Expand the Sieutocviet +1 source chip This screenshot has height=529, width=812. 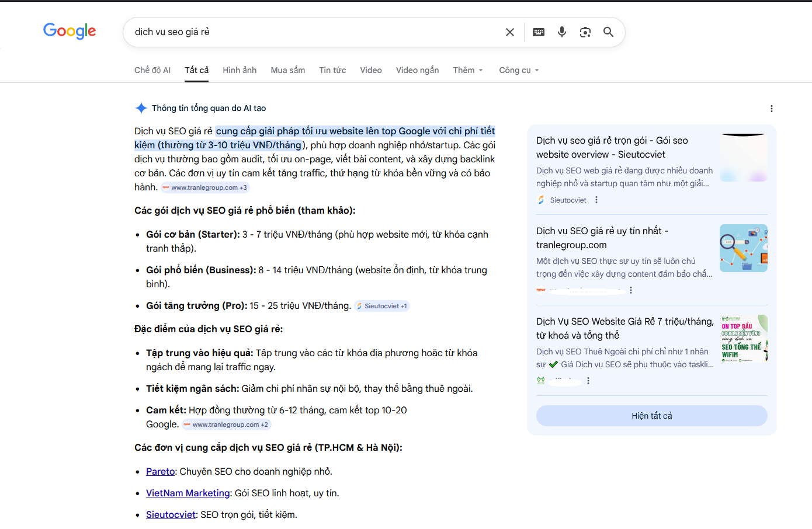click(381, 305)
